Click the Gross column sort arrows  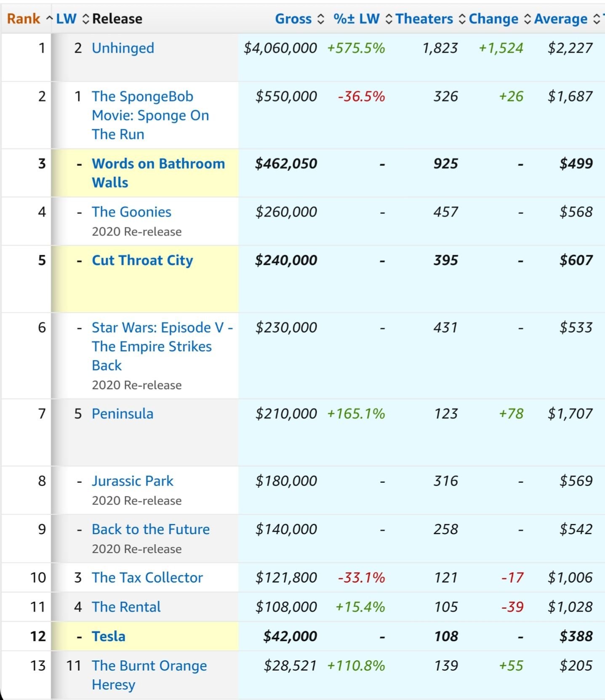click(x=322, y=18)
